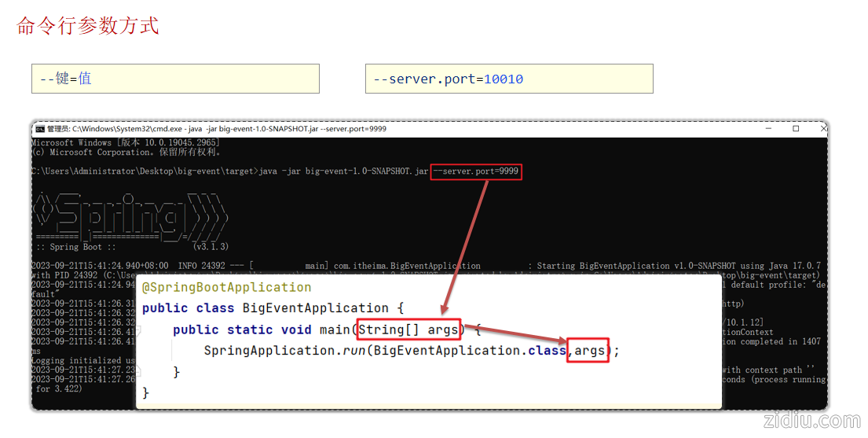Click the --server.port=10010 example box

point(509,79)
